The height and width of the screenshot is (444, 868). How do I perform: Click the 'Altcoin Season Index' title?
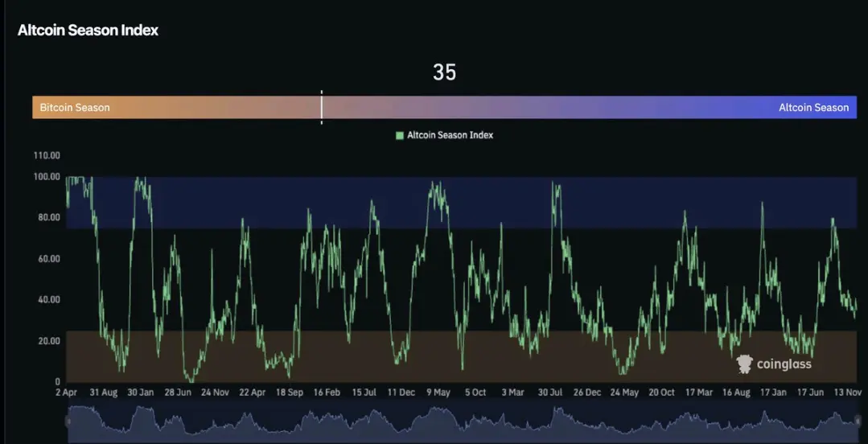click(88, 31)
